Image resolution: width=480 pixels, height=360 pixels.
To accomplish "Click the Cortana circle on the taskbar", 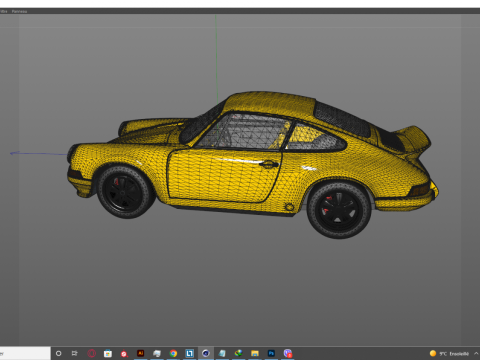I will click(x=59, y=353).
